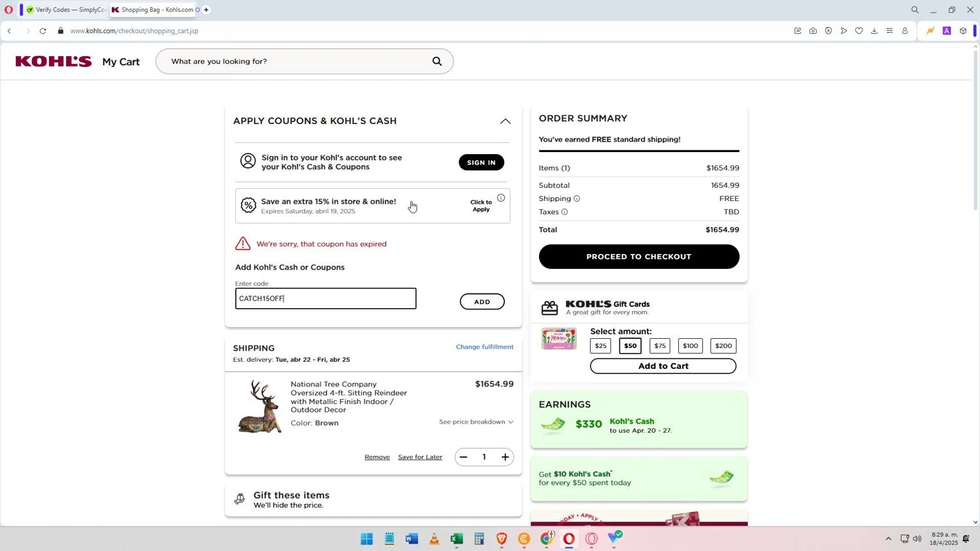Open Excel from the taskbar
Image resolution: width=980 pixels, height=551 pixels.
[457, 539]
